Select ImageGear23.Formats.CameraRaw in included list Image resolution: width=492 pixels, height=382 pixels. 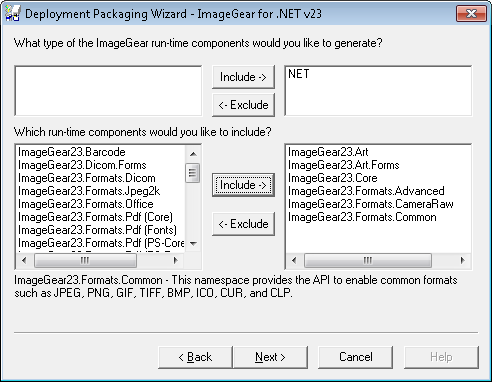[371, 204]
